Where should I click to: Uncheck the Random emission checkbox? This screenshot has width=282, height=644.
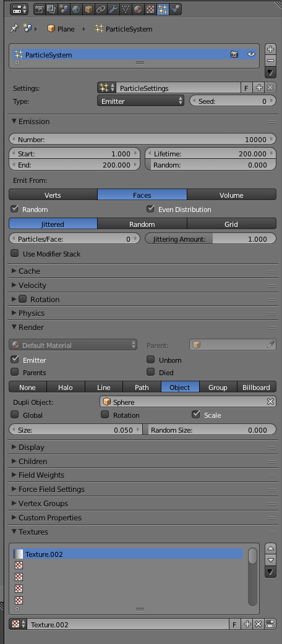(15, 209)
